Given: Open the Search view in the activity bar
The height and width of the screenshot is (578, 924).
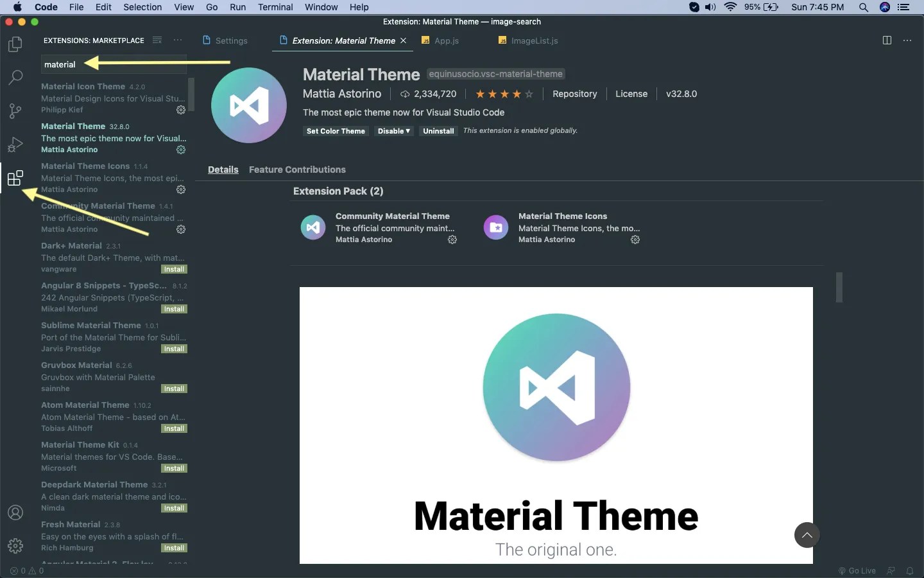Looking at the screenshot, I should tap(15, 78).
